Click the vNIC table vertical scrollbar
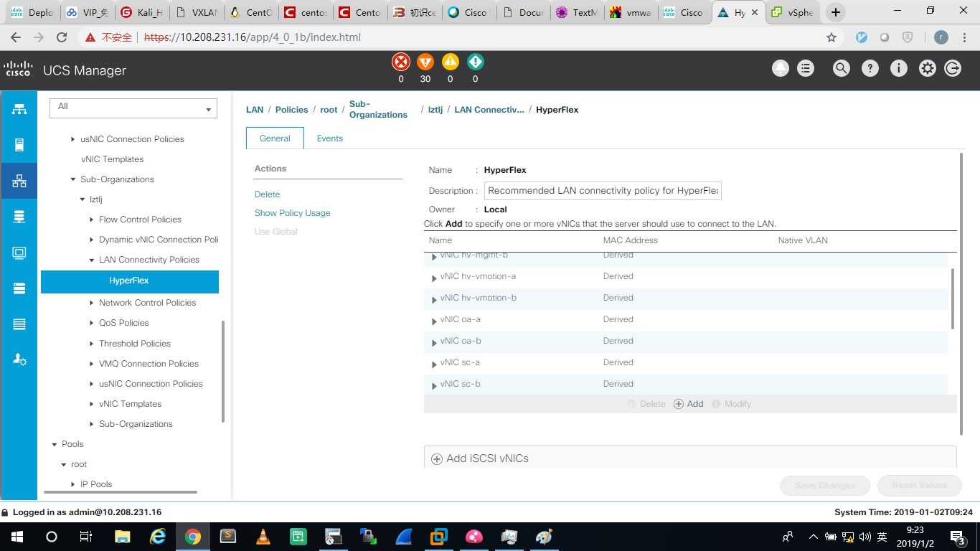 [953, 298]
